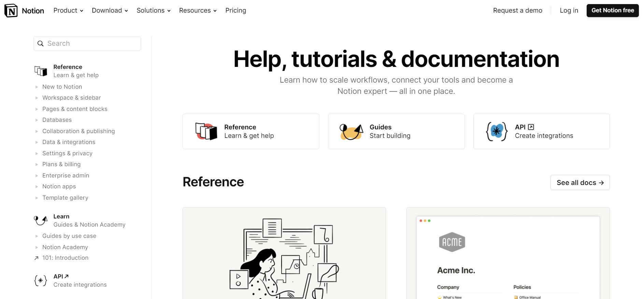Click the external arrow beside sidebar API
Viewport: 644px width, 299px height.
point(67,276)
